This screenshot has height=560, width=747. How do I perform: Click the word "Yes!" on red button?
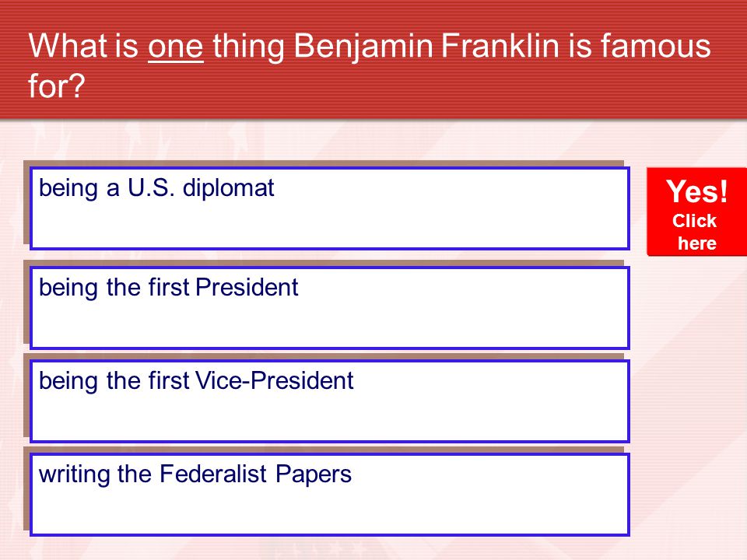pos(697,191)
